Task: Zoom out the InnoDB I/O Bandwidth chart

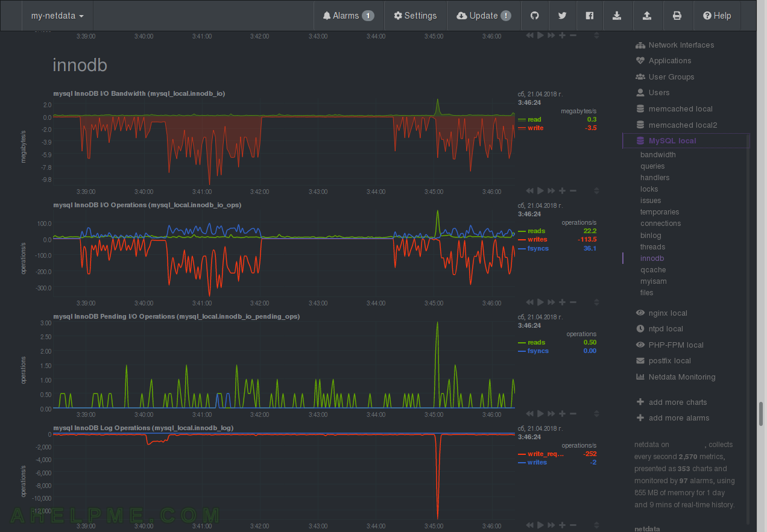Action: pyautogui.click(x=573, y=191)
